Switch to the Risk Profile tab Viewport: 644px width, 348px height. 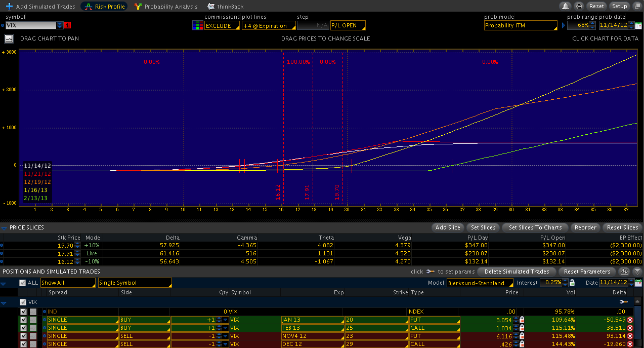pyautogui.click(x=105, y=7)
